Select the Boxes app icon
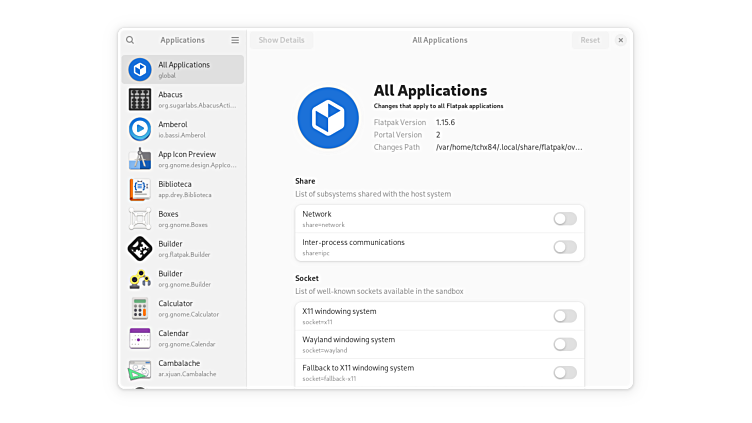This screenshot has height=423, width=752. (x=140, y=219)
